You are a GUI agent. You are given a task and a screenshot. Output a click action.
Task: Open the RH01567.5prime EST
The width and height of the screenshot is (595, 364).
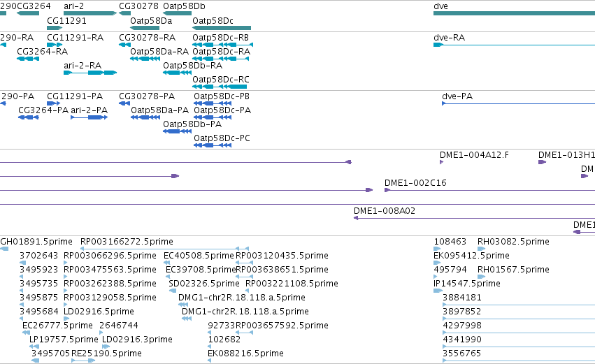point(513,270)
